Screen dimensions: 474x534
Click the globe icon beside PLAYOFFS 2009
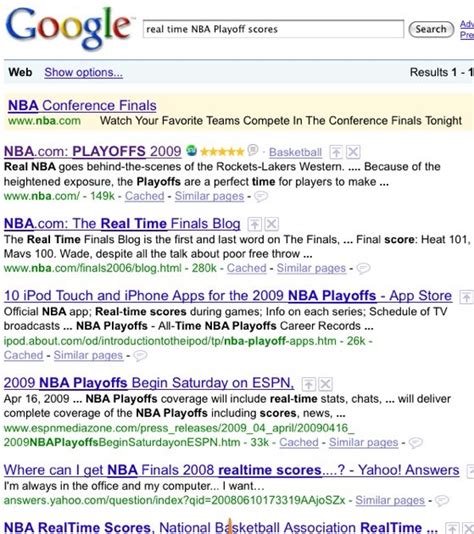tap(191, 150)
